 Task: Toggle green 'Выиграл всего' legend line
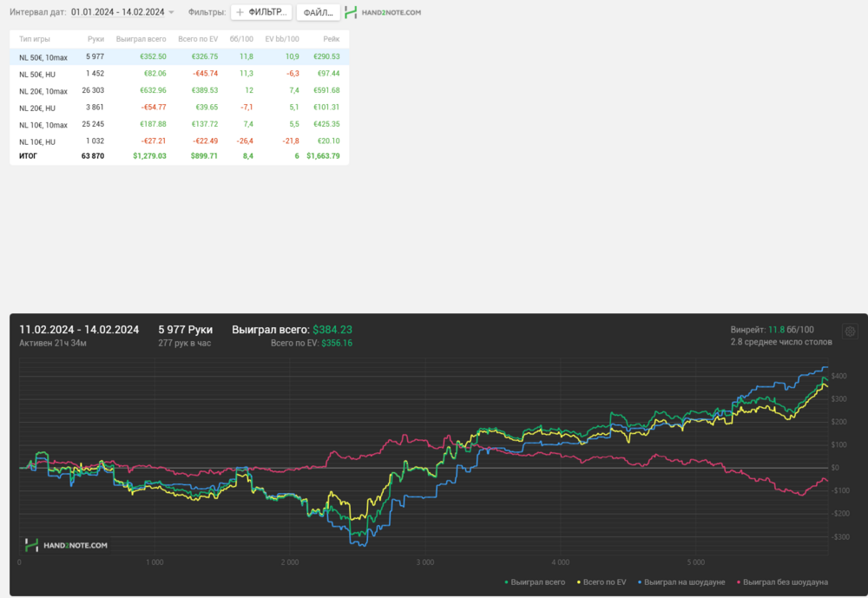click(535, 582)
